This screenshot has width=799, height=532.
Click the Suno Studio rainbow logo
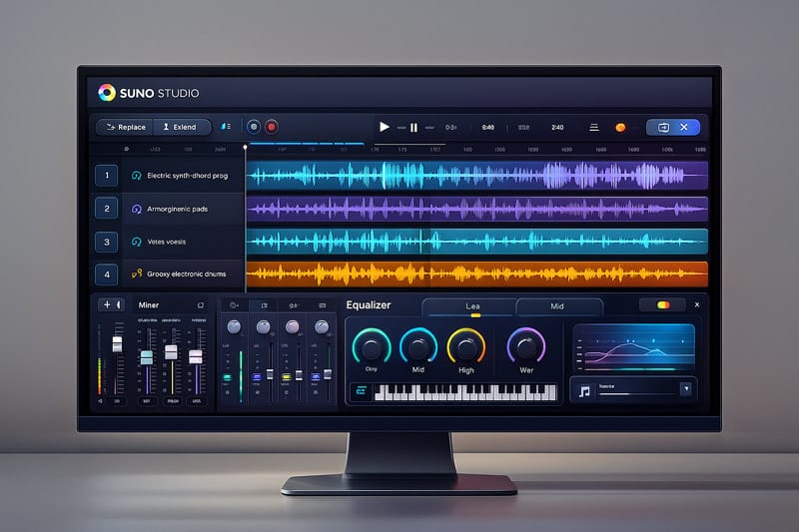pos(107,93)
